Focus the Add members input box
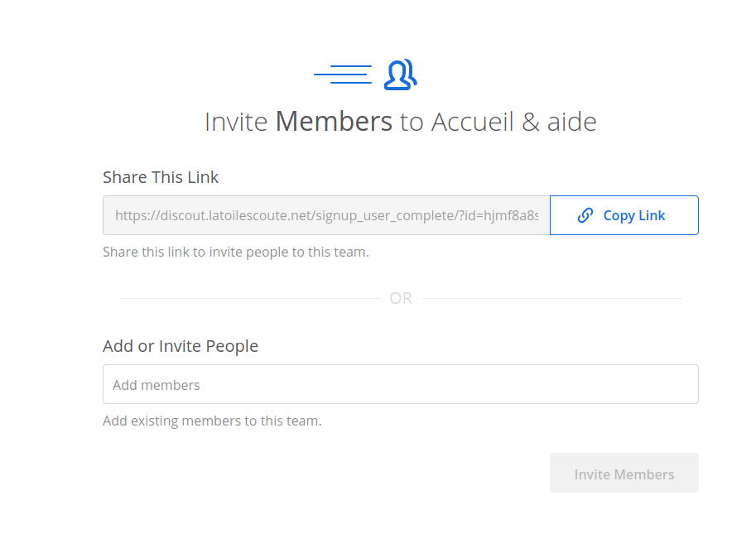Screen dimensions: 756x534 [x=400, y=384]
